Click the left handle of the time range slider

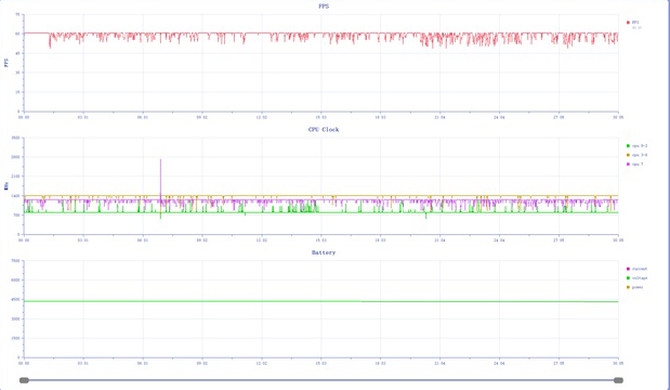pyautogui.click(x=24, y=380)
